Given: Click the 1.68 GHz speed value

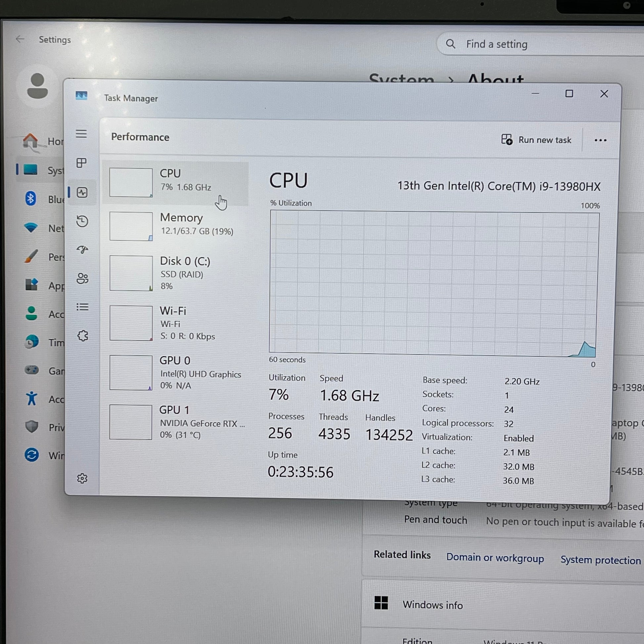Looking at the screenshot, I should tap(349, 396).
